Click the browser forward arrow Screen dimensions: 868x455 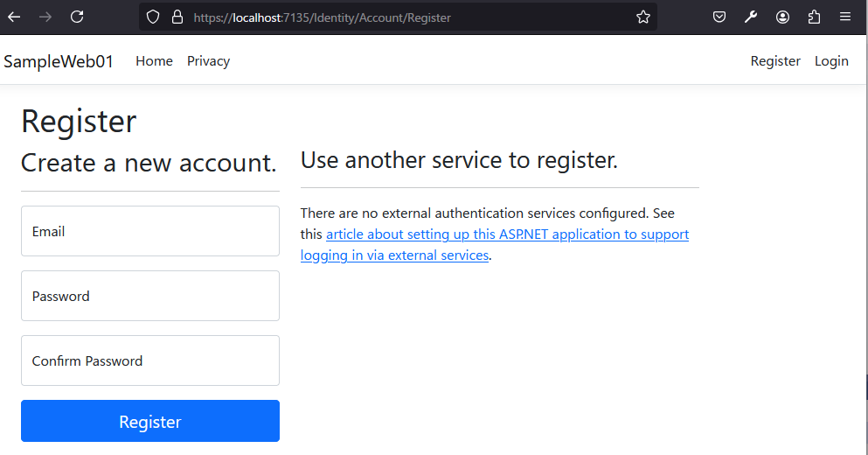click(x=45, y=17)
